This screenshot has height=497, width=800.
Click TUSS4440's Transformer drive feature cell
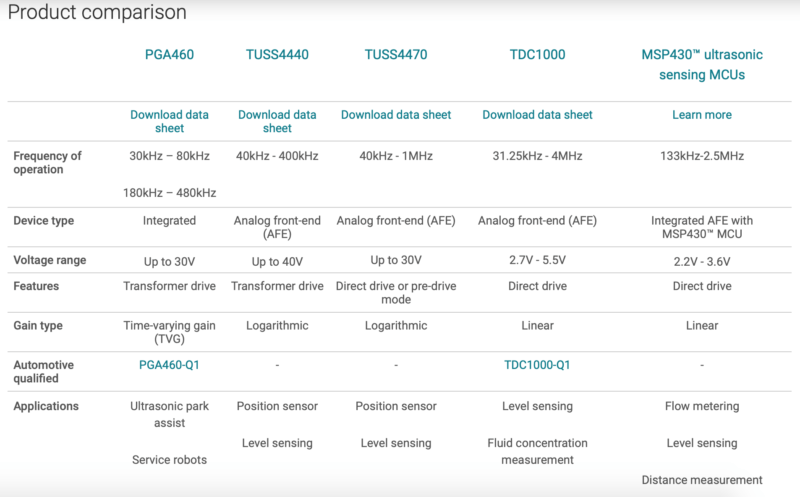[277, 286]
